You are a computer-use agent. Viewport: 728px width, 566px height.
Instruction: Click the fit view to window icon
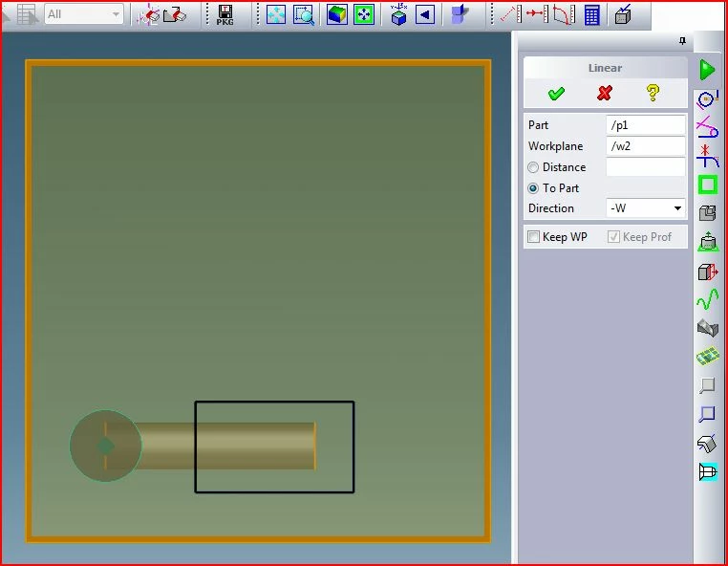(276, 15)
